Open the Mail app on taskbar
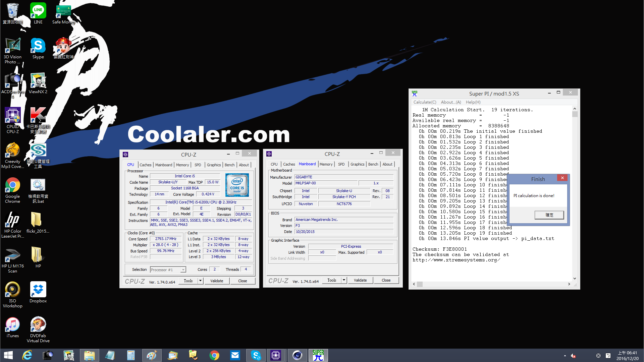 click(235, 355)
